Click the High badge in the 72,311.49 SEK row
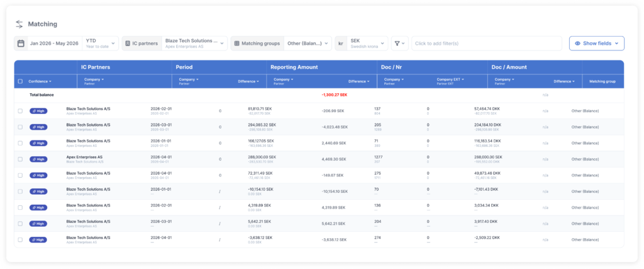This screenshot has height=269, width=644. pyautogui.click(x=38, y=175)
